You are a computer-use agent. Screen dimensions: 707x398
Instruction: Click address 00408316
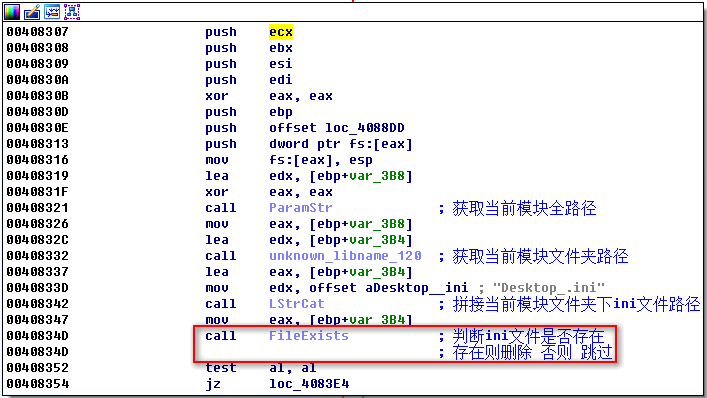(x=37, y=160)
